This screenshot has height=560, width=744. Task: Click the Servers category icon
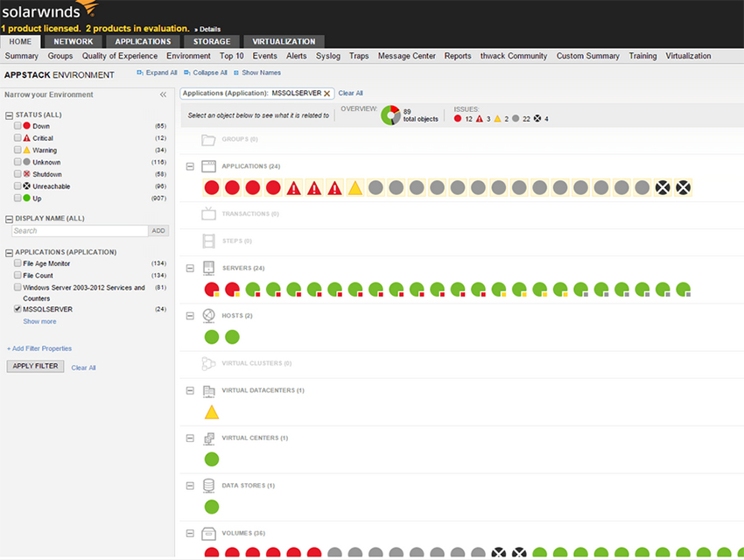(209, 268)
